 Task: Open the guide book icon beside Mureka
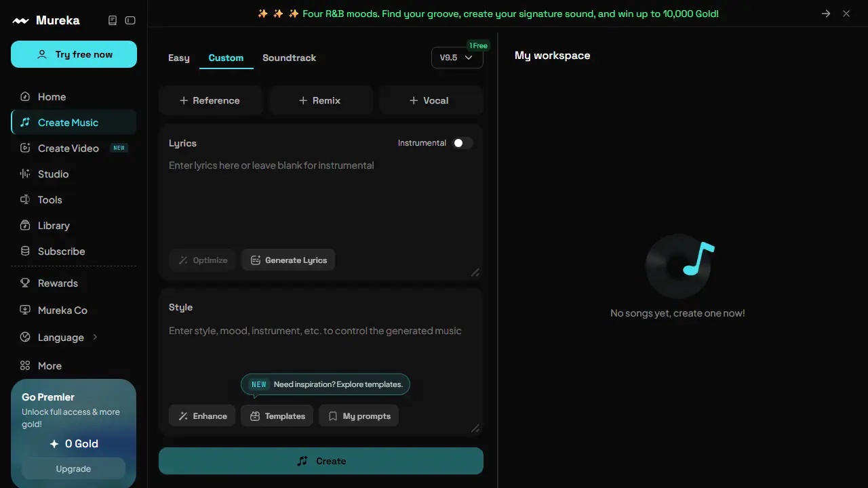[113, 20]
